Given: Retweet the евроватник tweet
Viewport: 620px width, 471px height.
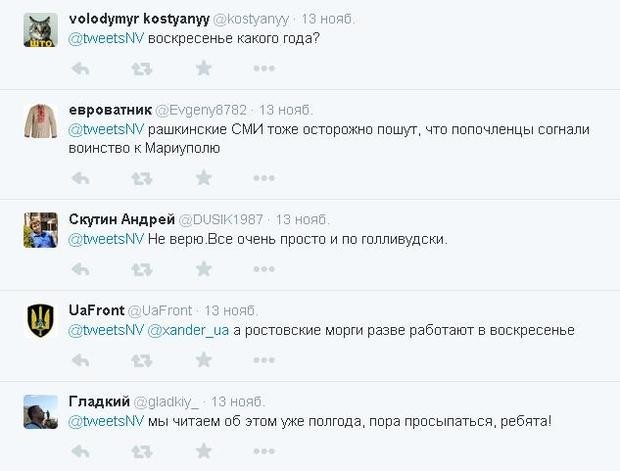Looking at the screenshot, I should pyautogui.click(x=142, y=179).
